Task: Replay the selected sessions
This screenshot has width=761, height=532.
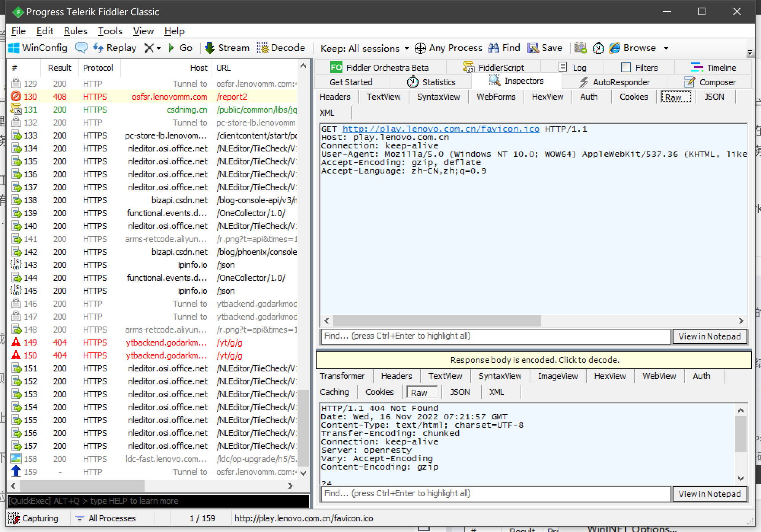Action: (x=115, y=48)
